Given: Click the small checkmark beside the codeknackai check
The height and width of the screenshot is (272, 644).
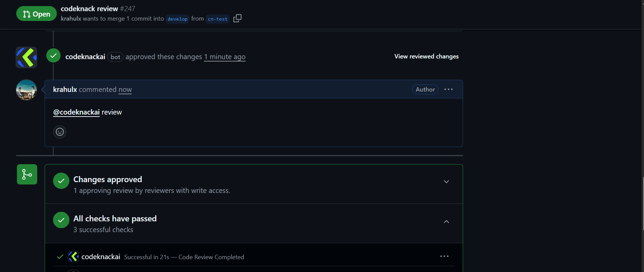Looking at the screenshot, I should [x=60, y=257].
